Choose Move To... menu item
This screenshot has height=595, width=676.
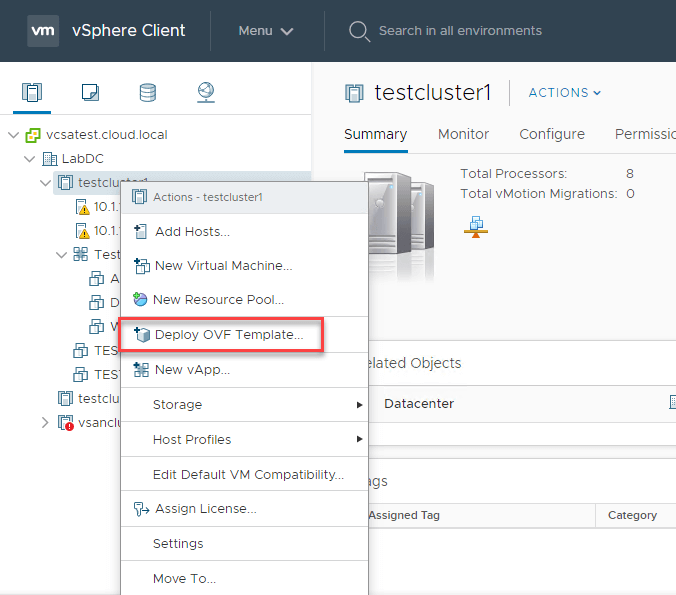point(244,579)
